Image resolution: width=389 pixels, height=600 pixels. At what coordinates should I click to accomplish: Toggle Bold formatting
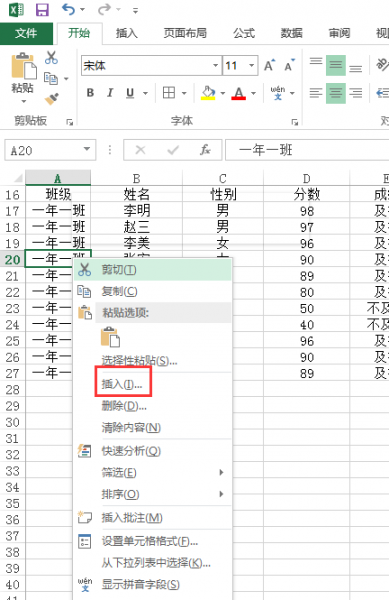pyautogui.click(x=90, y=93)
